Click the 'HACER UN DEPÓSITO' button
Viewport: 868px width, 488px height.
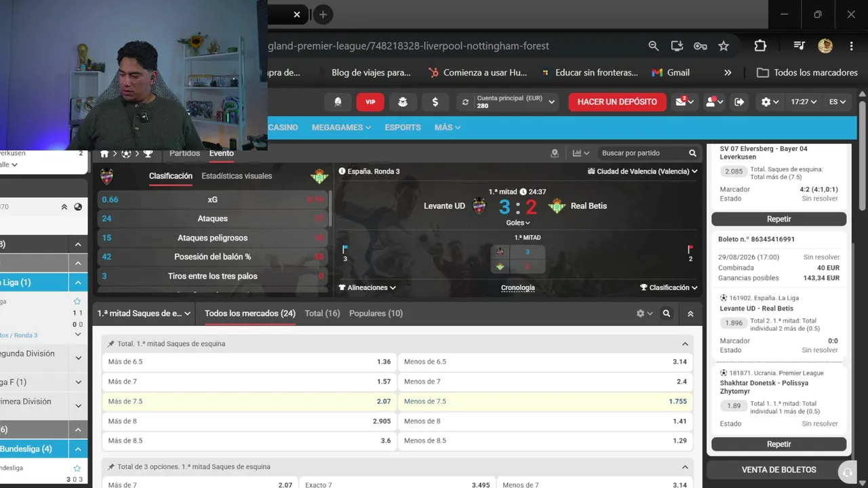click(x=617, y=102)
